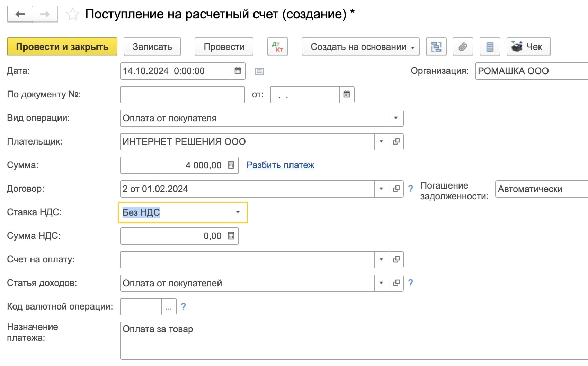The image size is (588, 366).
Task: Open Плательщик record with the open icon
Action: tap(396, 142)
